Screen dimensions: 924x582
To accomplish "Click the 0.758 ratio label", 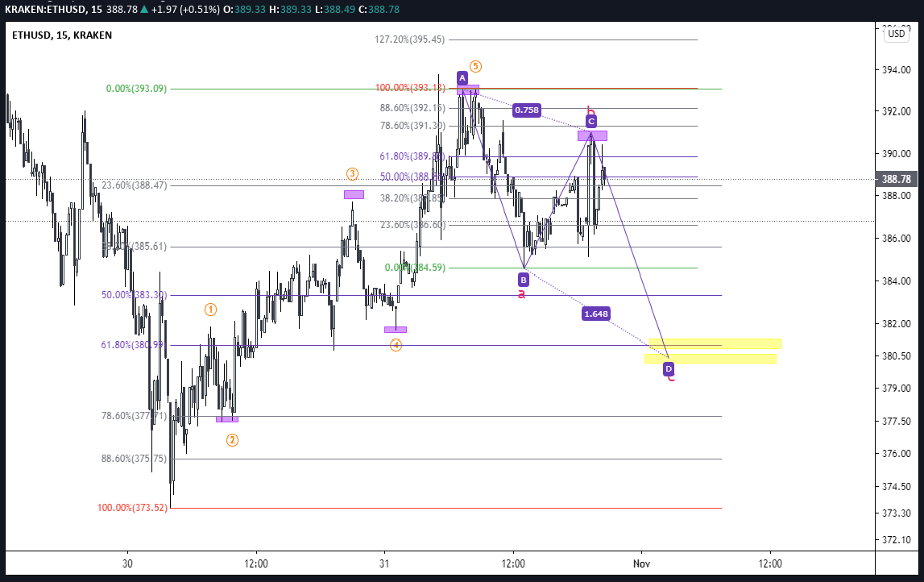I will pos(526,110).
